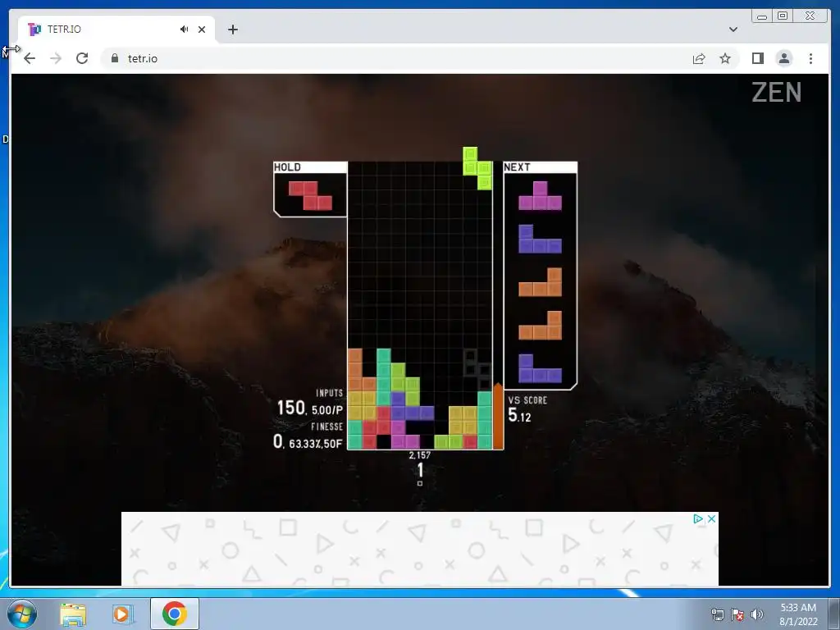Click the NEXT panel label

pos(517,167)
